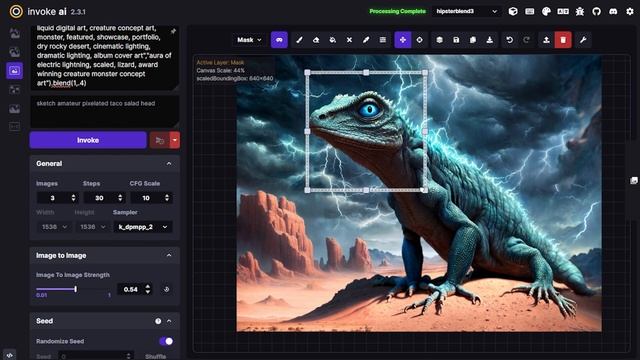This screenshot has height=360, width=640.
Task: Open language selection icon
Action: coord(563,11)
